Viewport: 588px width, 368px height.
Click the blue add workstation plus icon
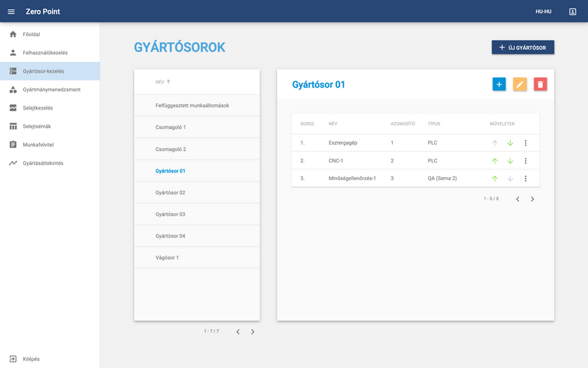click(498, 84)
